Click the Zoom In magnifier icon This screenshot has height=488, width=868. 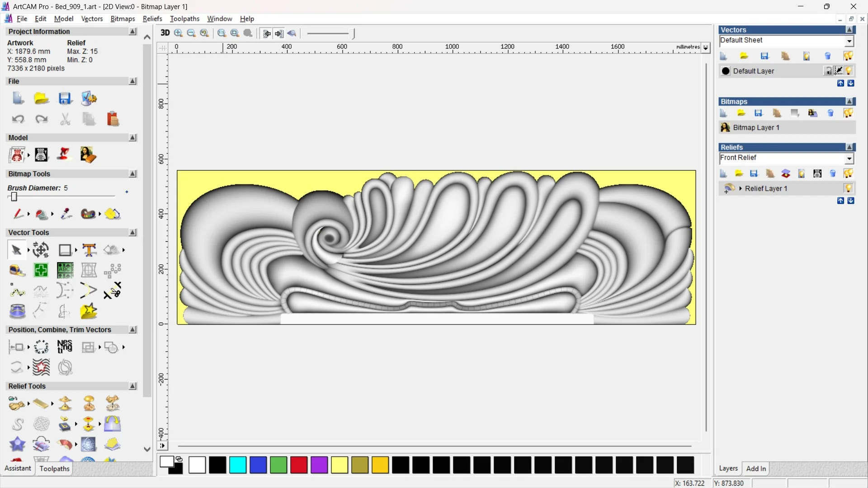click(179, 33)
